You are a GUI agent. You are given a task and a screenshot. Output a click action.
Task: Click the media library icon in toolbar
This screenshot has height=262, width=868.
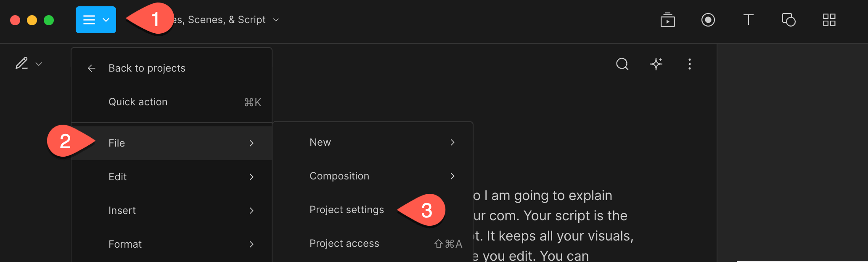click(667, 20)
